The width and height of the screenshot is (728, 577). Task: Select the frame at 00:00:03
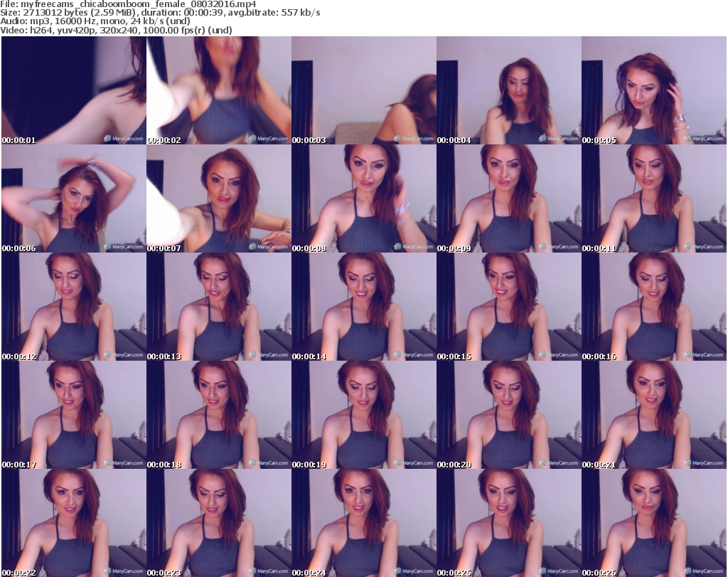pos(364,91)
